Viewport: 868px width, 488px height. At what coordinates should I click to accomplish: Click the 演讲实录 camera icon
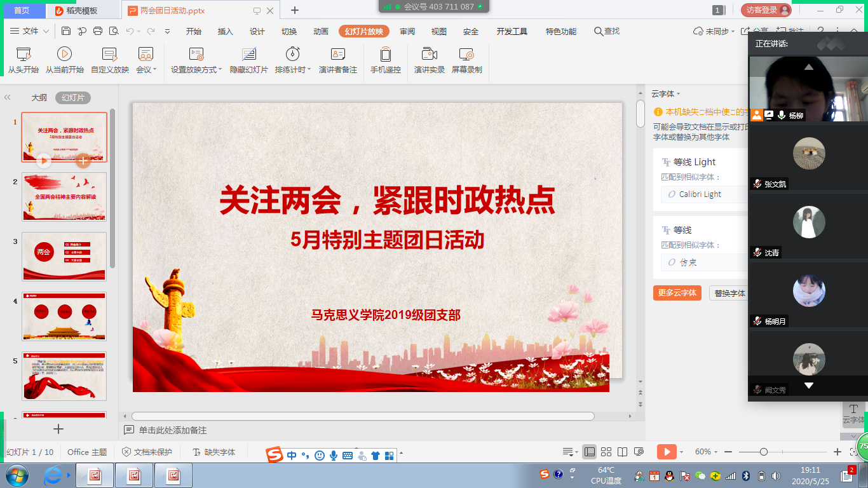[430, 55]
